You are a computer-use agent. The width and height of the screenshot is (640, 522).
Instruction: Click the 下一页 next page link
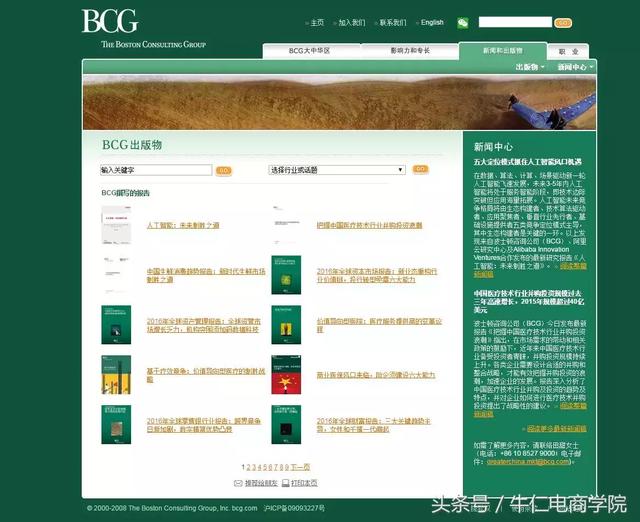(300, 467)
